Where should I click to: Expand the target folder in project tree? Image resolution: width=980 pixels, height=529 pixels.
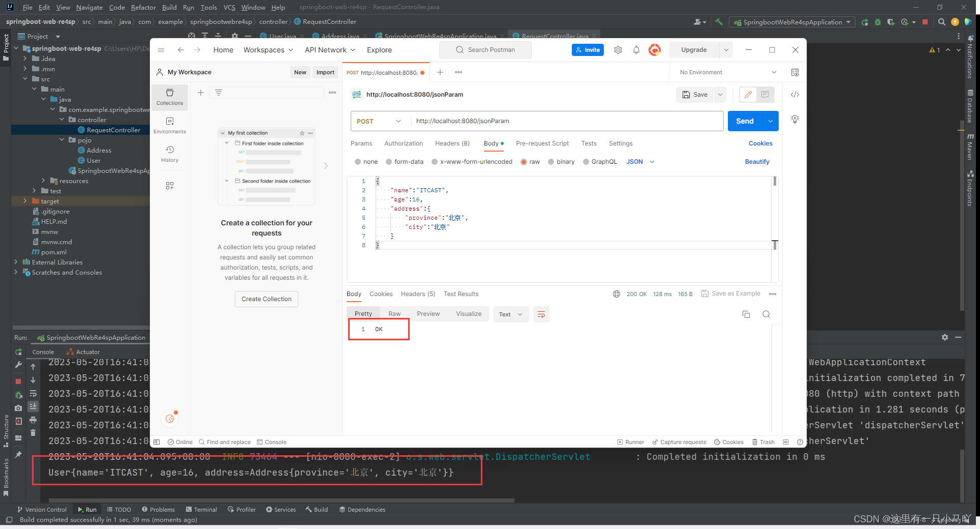click(x=25, y=201)
